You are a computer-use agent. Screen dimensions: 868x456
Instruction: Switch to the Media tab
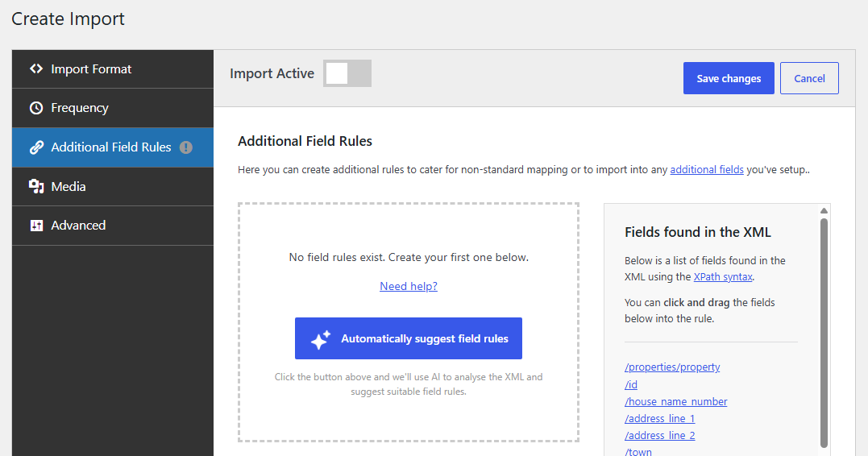pos(113,186)
